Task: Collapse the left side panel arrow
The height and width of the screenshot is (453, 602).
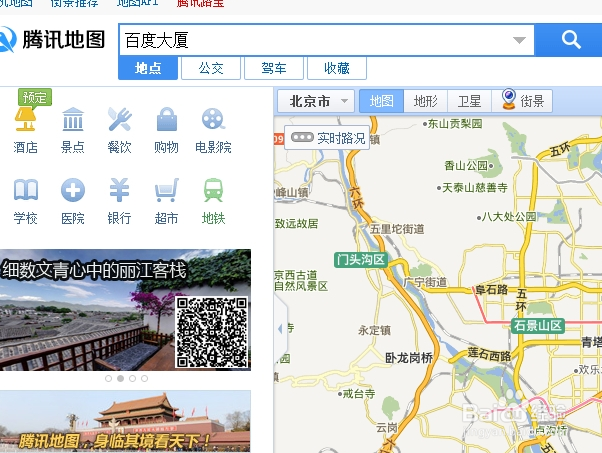Action: tap(280, 329)
